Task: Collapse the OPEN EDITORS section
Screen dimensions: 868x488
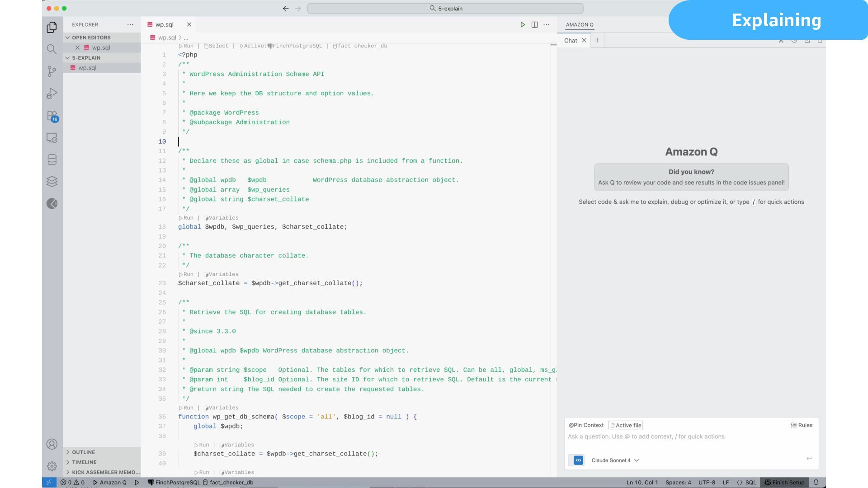Action: pos(91,38)
